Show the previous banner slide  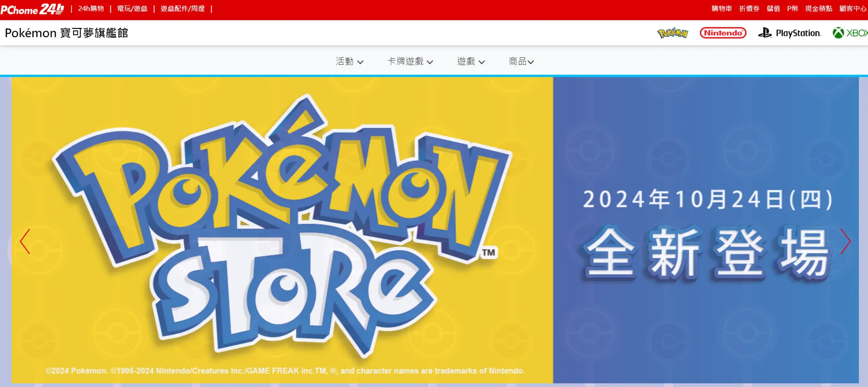click(x=25, y=241)
